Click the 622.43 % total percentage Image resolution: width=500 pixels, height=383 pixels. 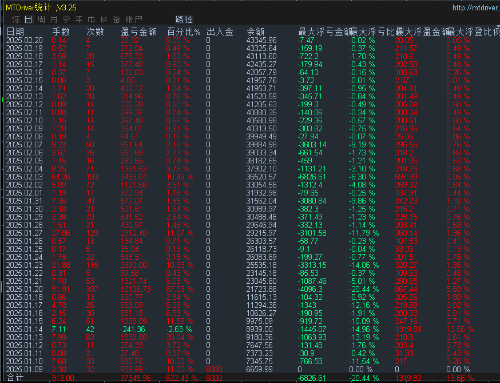(182, 378)
